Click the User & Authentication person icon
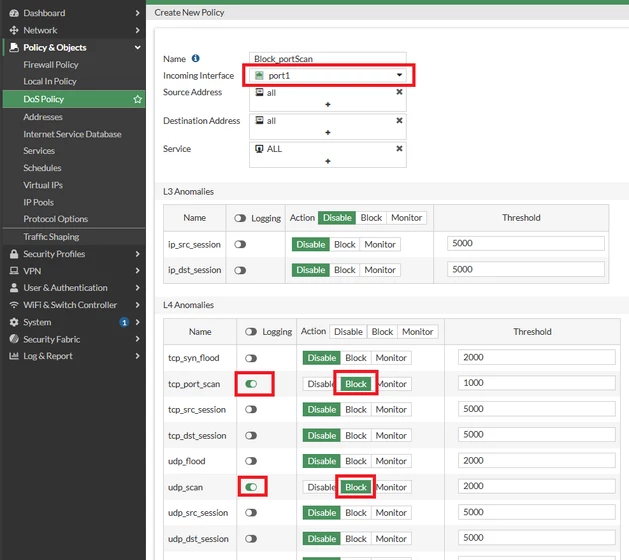Image resolution: width=629 pixels, height=560 pixels. 14,288
